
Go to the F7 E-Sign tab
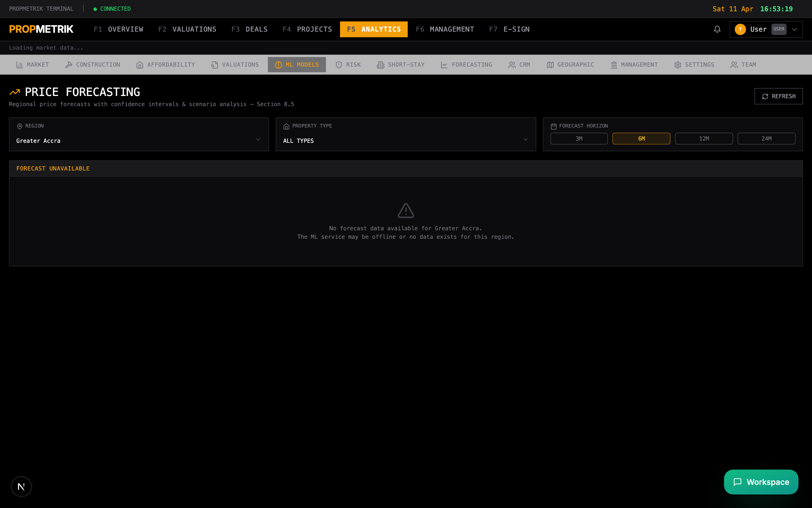pos(509,29)
